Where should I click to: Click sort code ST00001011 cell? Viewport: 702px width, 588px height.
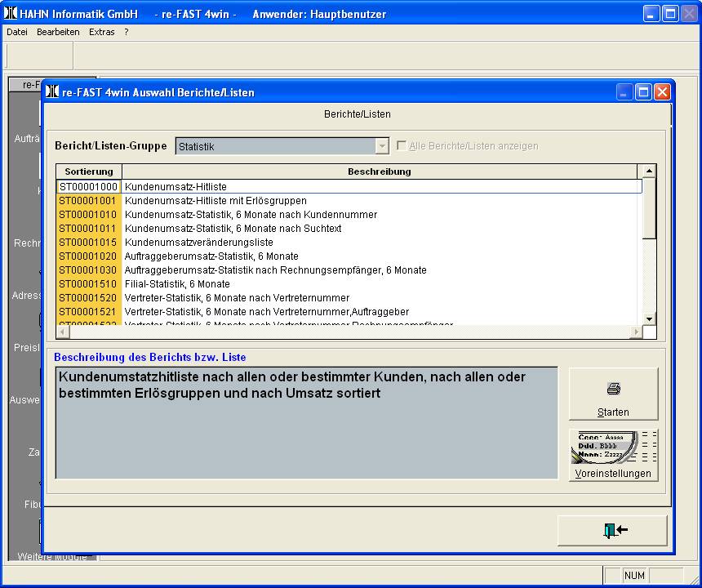tap(89, 229)
